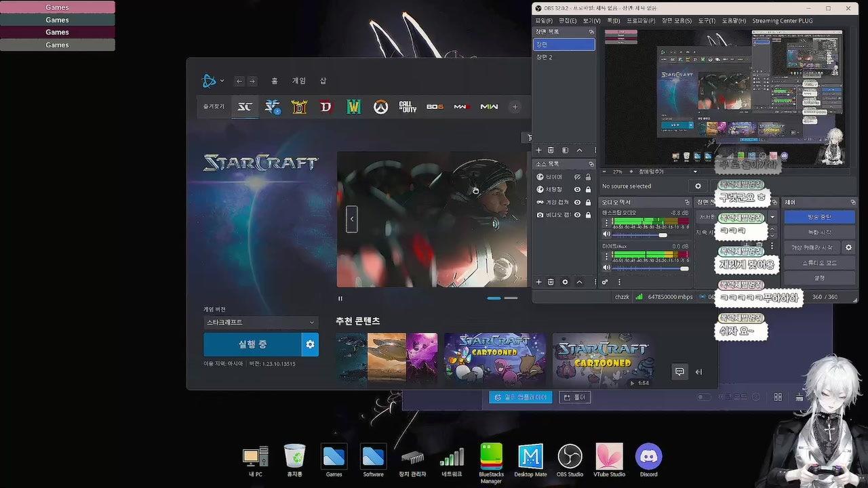Select the Diablo II game icon
The image size is (868, 488).
click(299, 107)
